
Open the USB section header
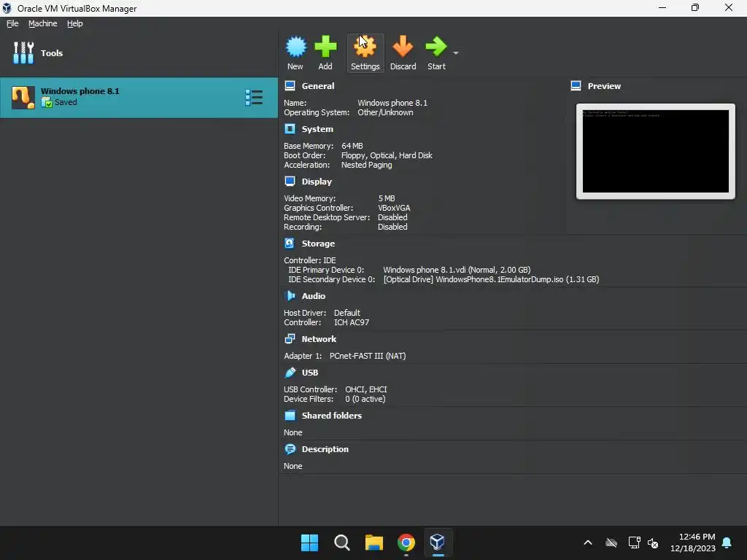pyautogui.click(x=309, y=373)
